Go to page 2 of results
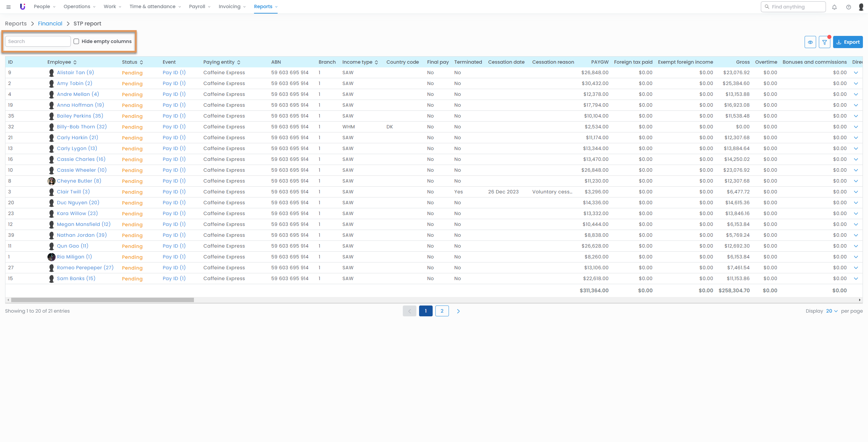The image size is (868, 442). (x=442, y=311)
